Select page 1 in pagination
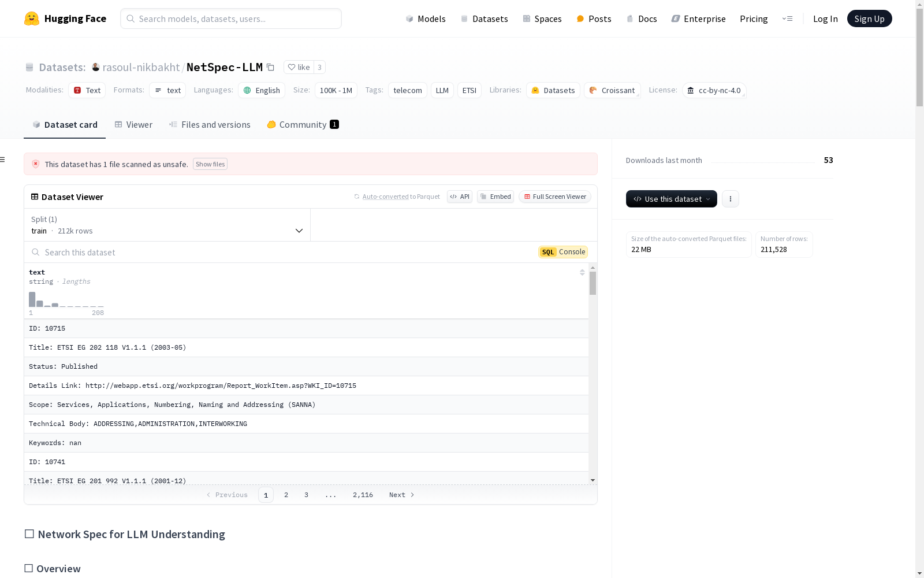The width and height of the screenshot is (924, 578). (x=266, y=495)
